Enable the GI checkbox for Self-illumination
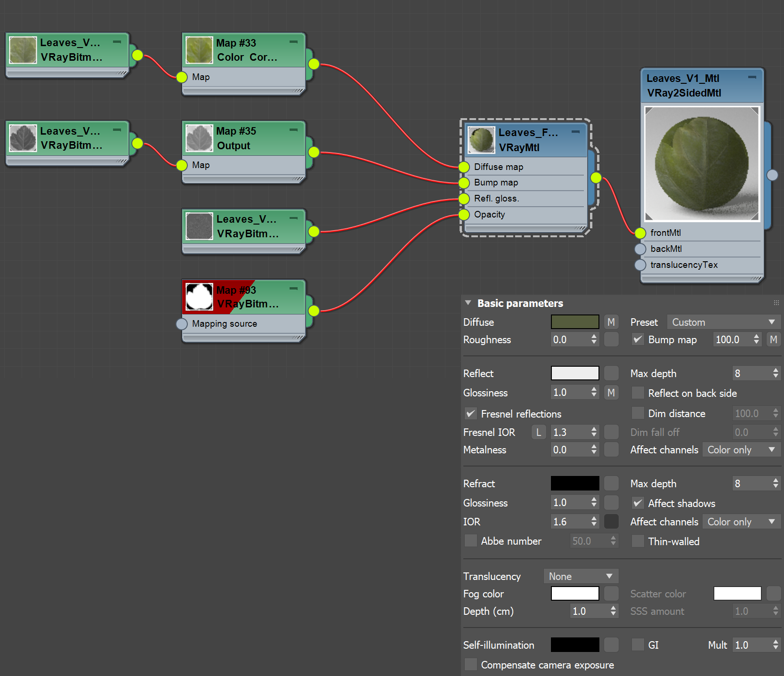The image size is (784, 676). coord(638,644)
